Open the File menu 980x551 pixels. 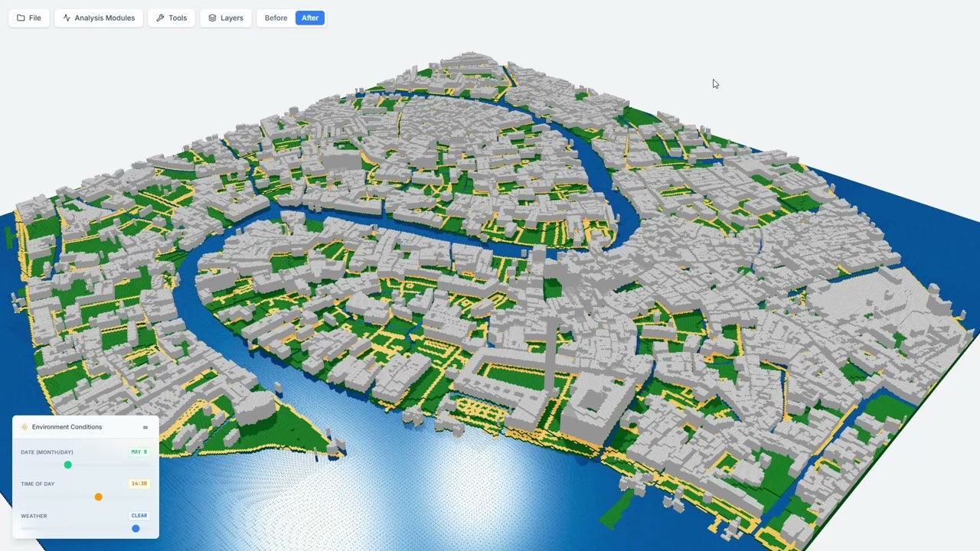pos(29,18)
